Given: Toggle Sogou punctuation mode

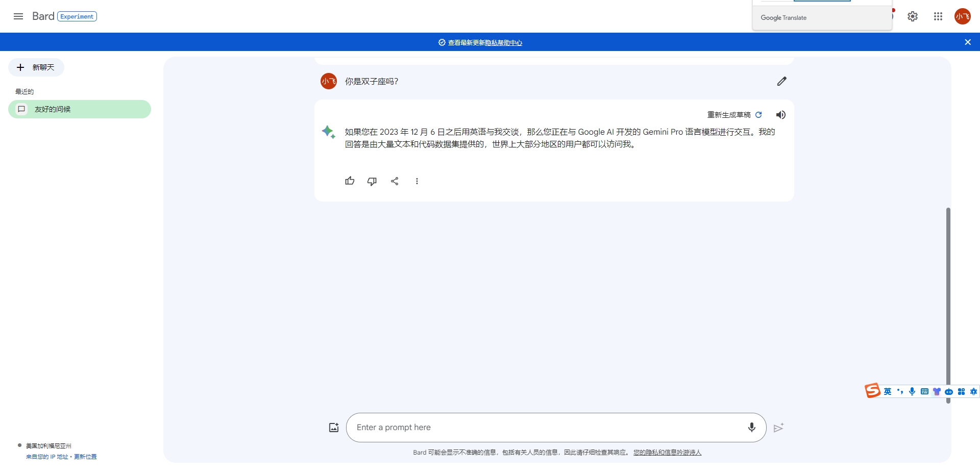Looking at the screenshot, I should 900,391.
